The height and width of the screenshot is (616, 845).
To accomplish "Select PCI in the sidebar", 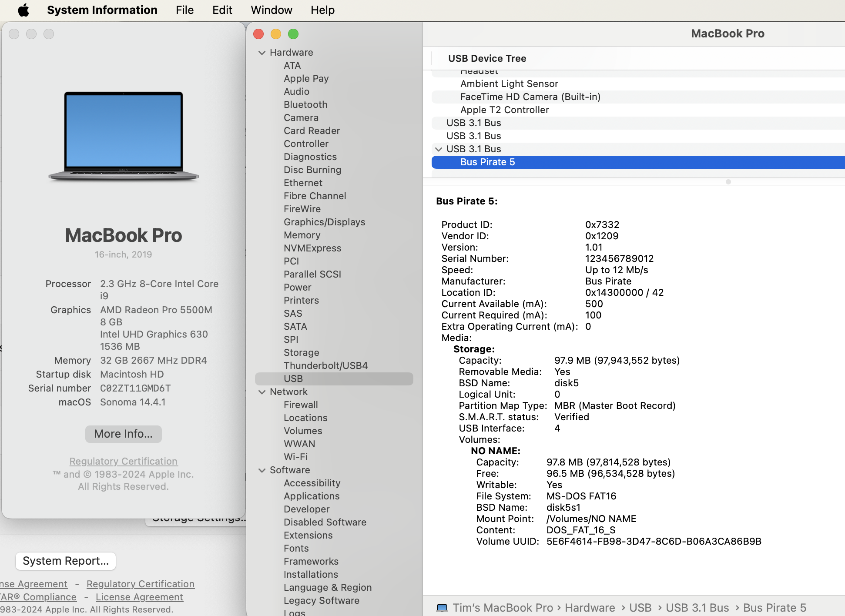I will [x=291, y=261].
